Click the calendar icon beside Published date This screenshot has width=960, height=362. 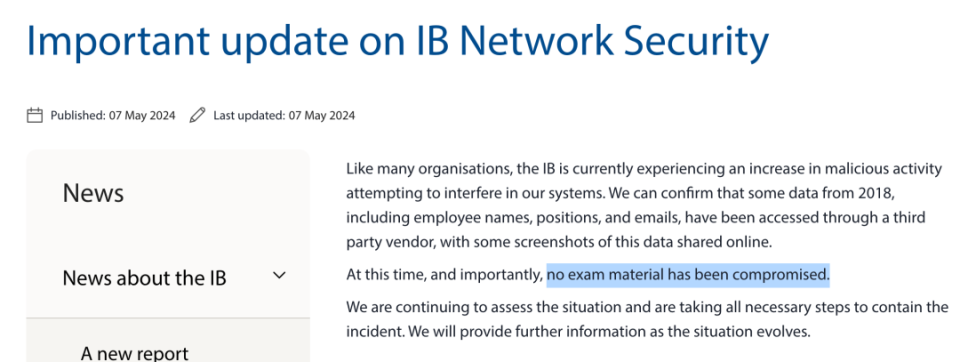pyautogui.click(x=35, y=115)
